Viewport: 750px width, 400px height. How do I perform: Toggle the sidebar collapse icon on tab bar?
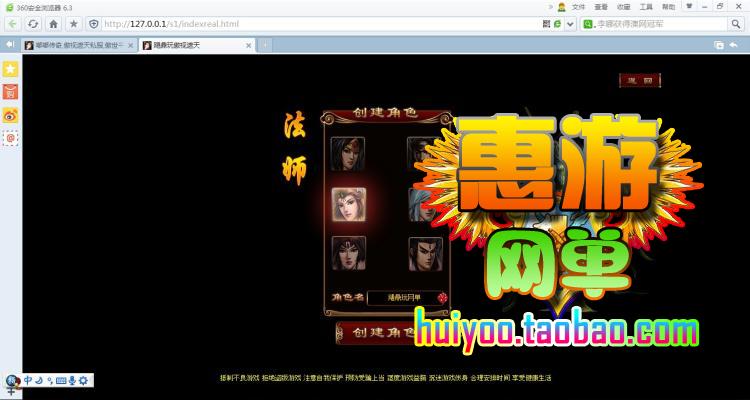(x=10, y=44)
